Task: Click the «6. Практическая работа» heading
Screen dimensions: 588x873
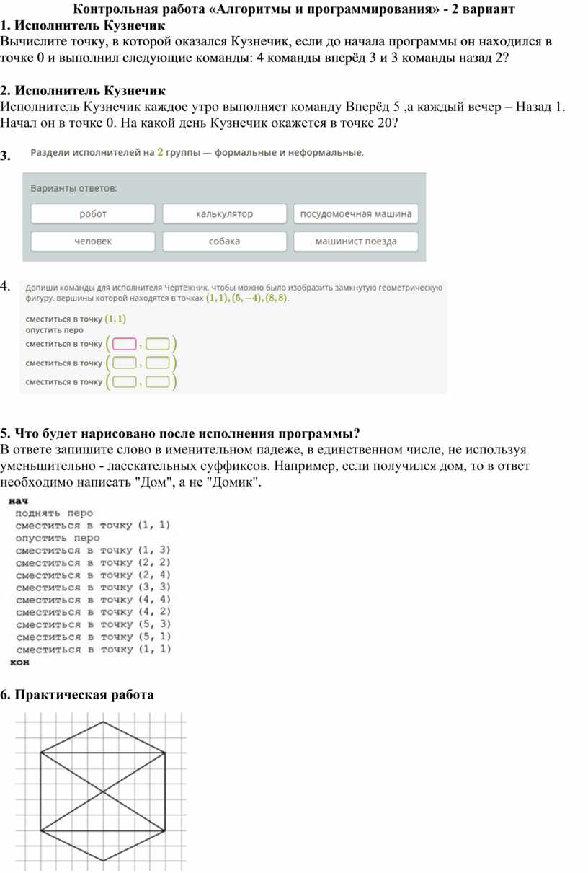Action: pyautogui.click(x=77, y=695)
